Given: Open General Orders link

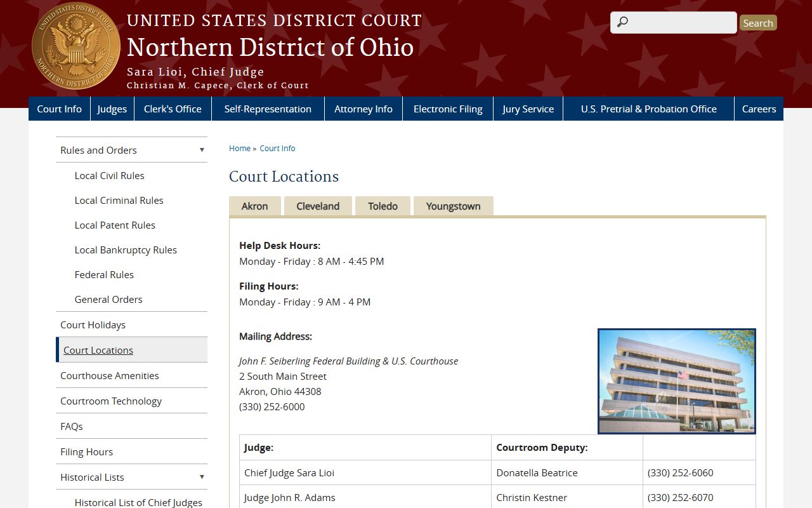Looking at the screenshot, I should tap(108, 299).
